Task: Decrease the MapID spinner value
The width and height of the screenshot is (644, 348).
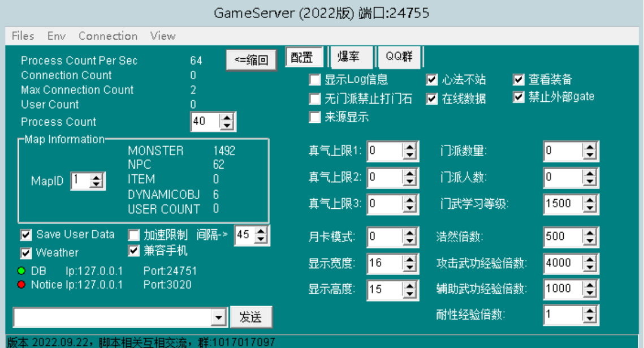Action: (x=97, y=184)
